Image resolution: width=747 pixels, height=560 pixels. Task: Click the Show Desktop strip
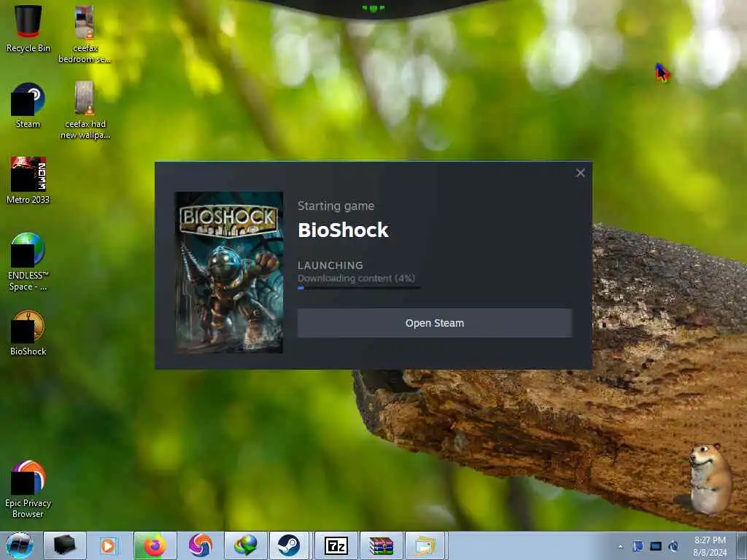click(741, 545)
